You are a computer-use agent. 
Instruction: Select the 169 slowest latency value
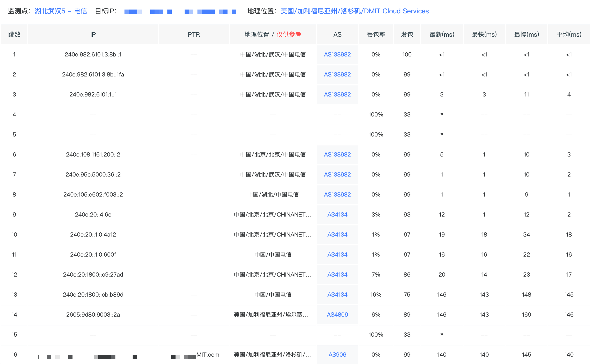point(526,314)
